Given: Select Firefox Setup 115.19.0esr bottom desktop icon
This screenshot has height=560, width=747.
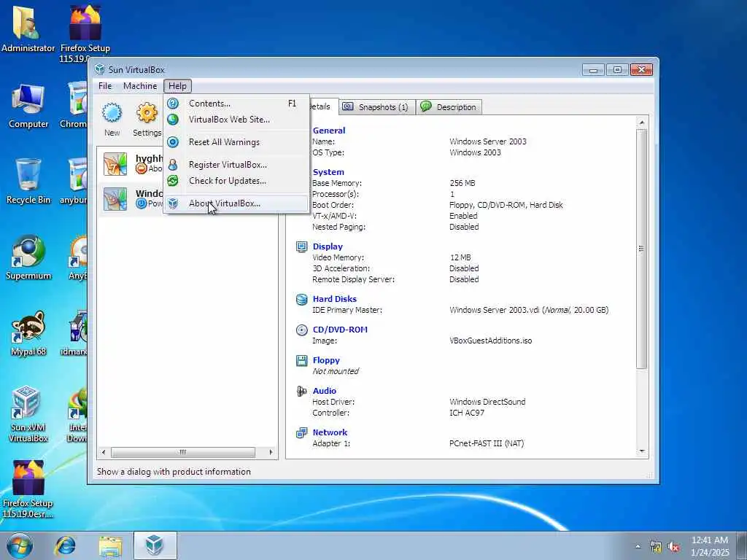Looking at the screenshot, I should click(x=28, y=489).
